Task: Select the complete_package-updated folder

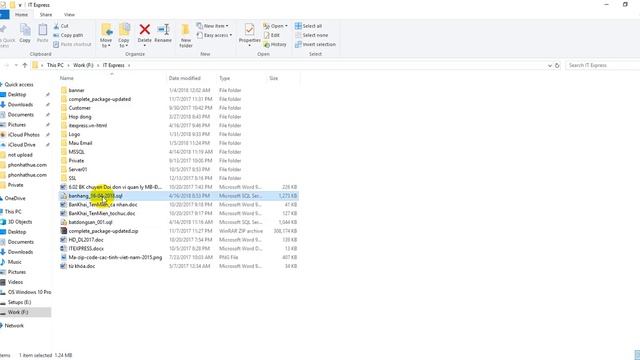Action: coord(100,99)
